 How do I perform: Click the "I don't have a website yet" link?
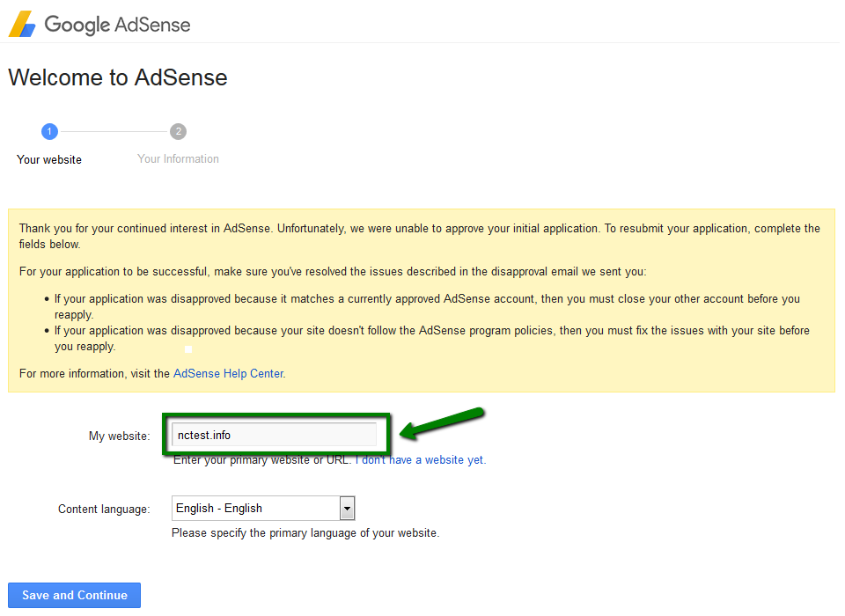(421, 459)
